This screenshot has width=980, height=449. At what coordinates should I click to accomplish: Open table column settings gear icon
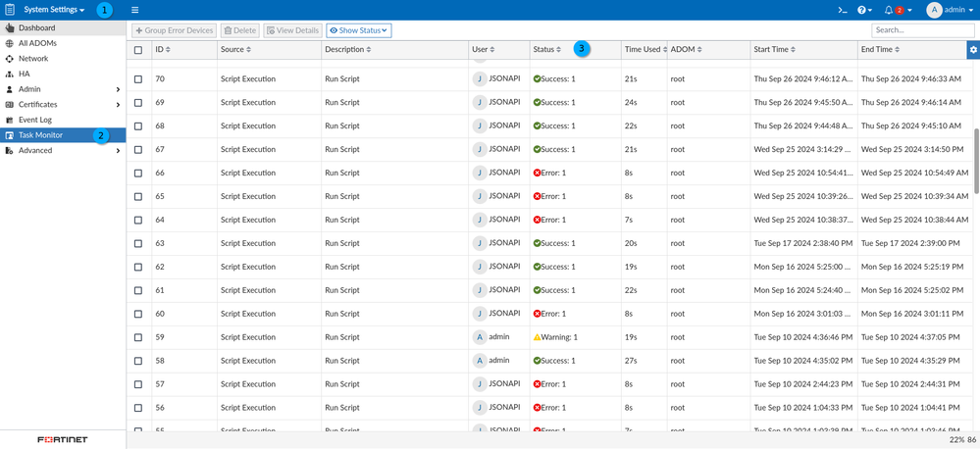(x=973, y=50)
